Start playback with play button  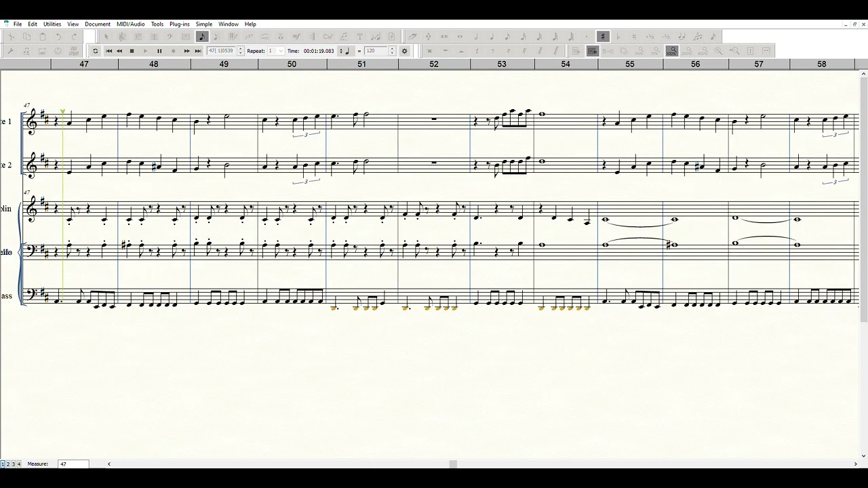145,51
